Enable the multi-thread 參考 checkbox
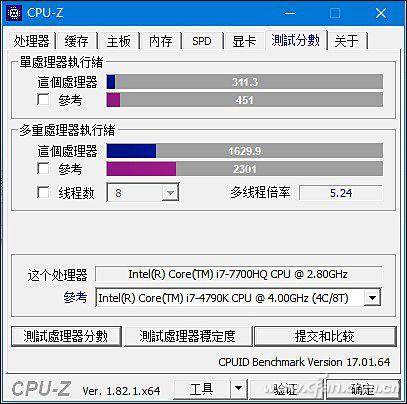 (43, 168)
